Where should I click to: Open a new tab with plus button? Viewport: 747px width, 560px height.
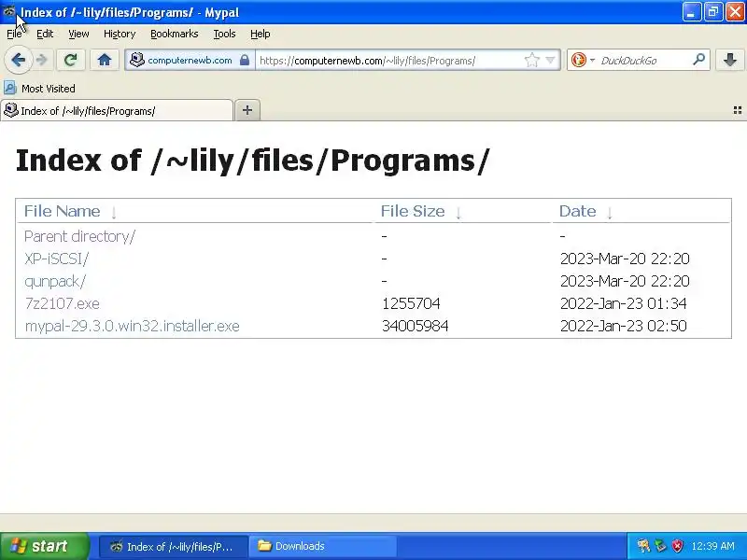coord(247,110)
